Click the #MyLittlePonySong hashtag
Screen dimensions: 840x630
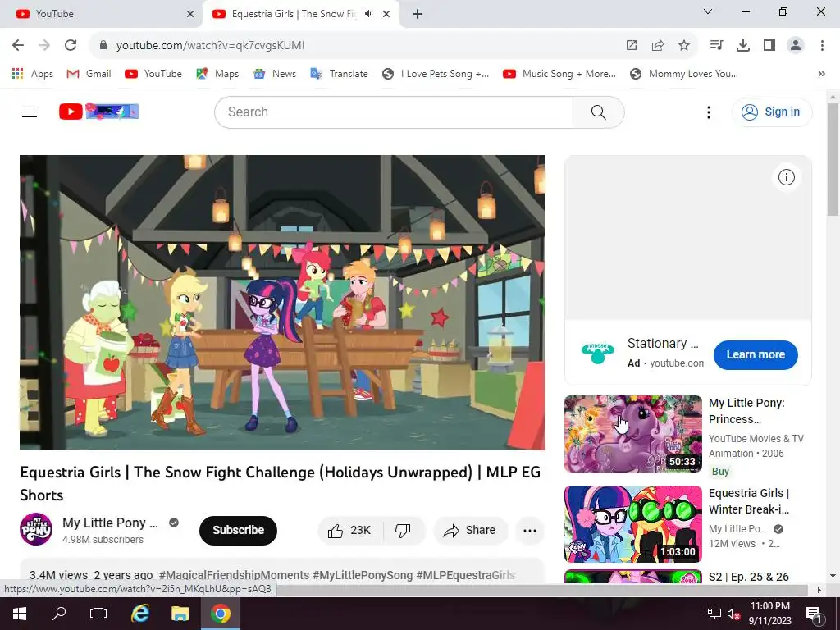[x=363, y=575]
